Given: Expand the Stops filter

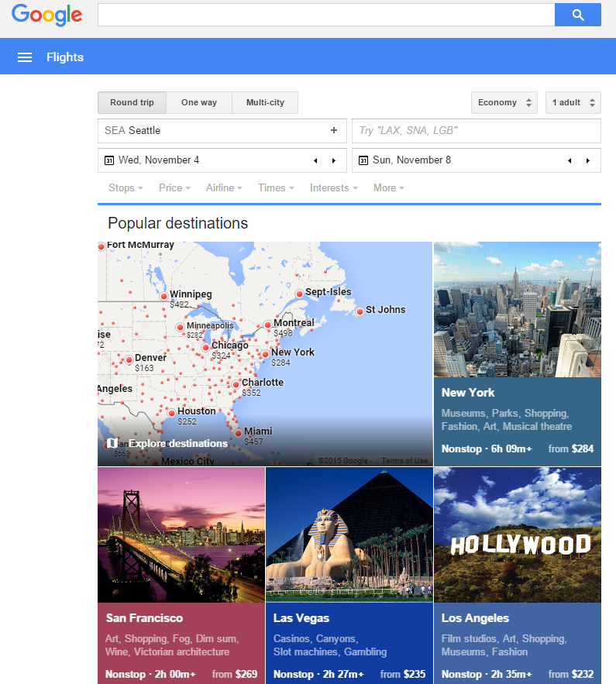Looking at the screenshot, I should tap(126, 188).
